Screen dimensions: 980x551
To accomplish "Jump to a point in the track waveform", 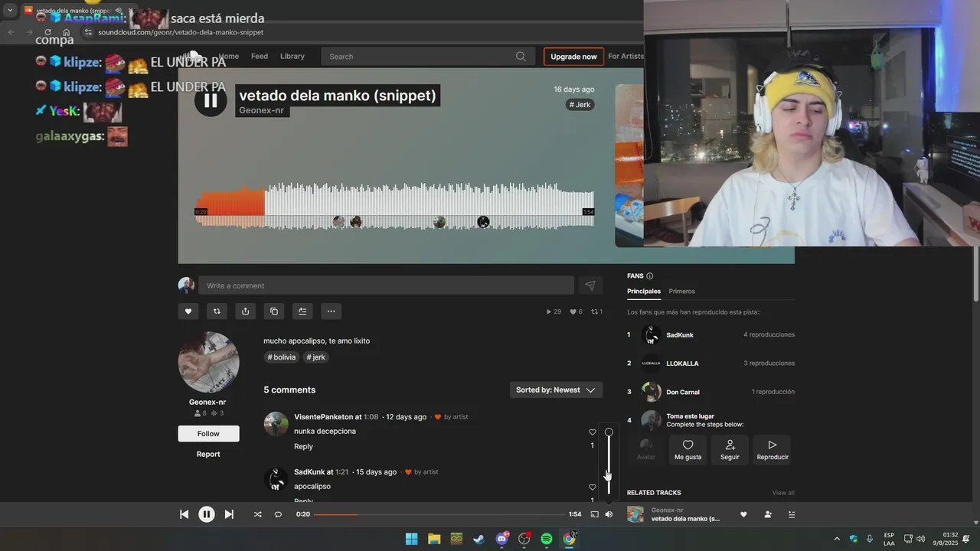I will (394, 205).
